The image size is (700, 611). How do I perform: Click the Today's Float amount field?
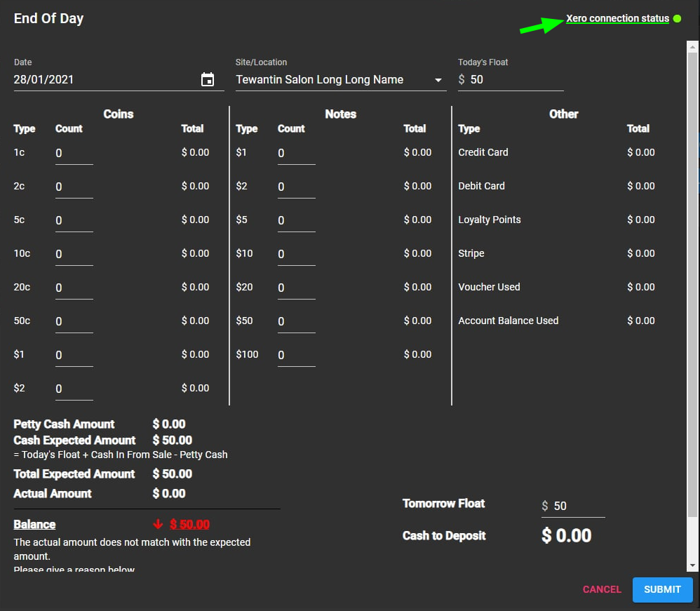tap(515, 80)
